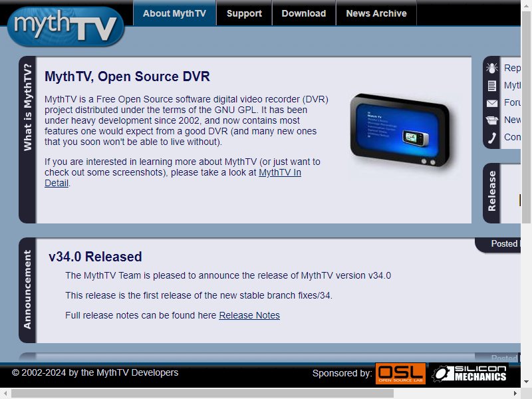Open the News Archive tab
Image resolution: width=532 pixels, height=399 pixels.
point(376,13)
